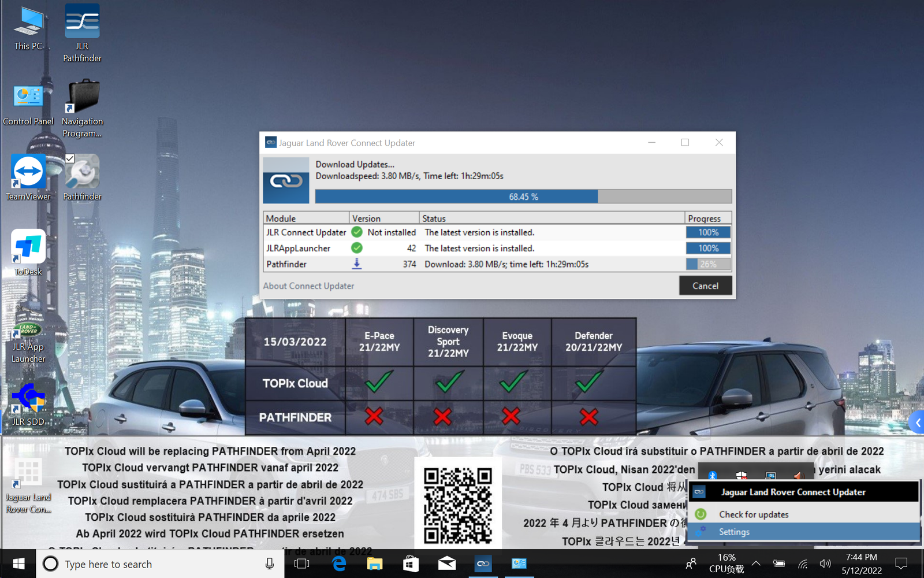Click the Windows Security shield tray icon
924x578 pixels.
point(742,475)
